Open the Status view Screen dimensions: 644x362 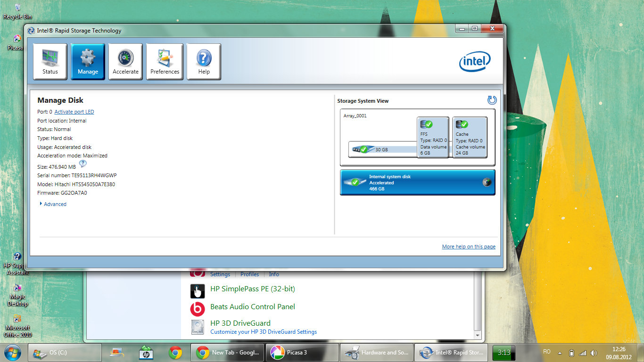pos(50,61)
